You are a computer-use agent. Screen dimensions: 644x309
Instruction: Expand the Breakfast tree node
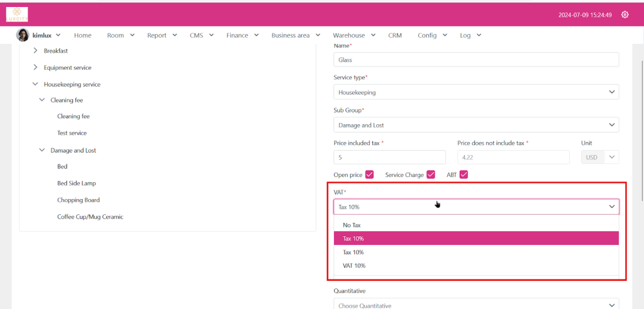click(36, 51)
